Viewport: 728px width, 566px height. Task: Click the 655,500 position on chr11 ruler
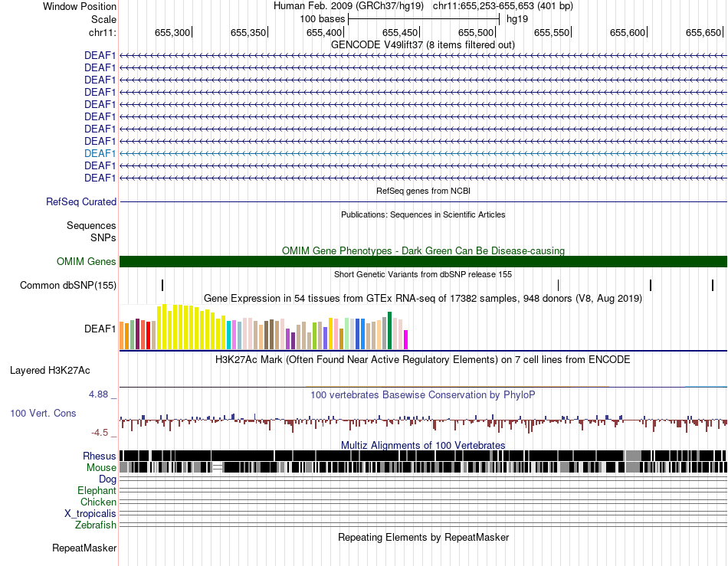coord(475,33)
